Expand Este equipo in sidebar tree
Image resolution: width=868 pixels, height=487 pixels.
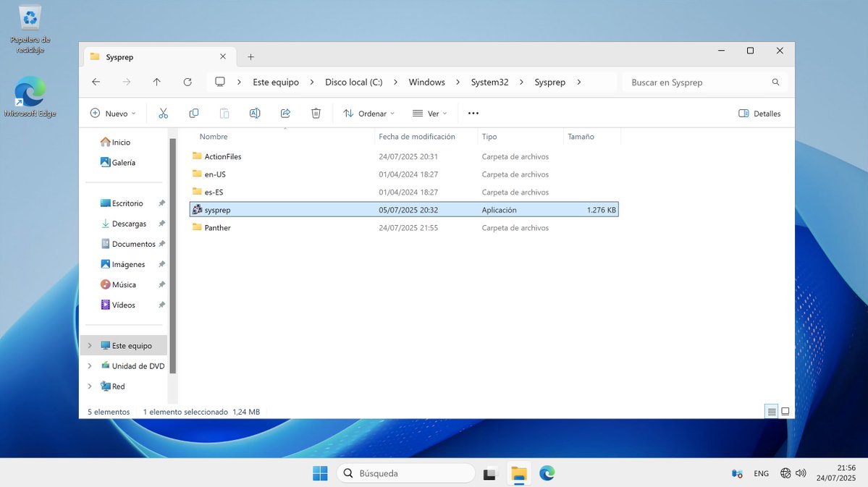(x=90, y=345)
